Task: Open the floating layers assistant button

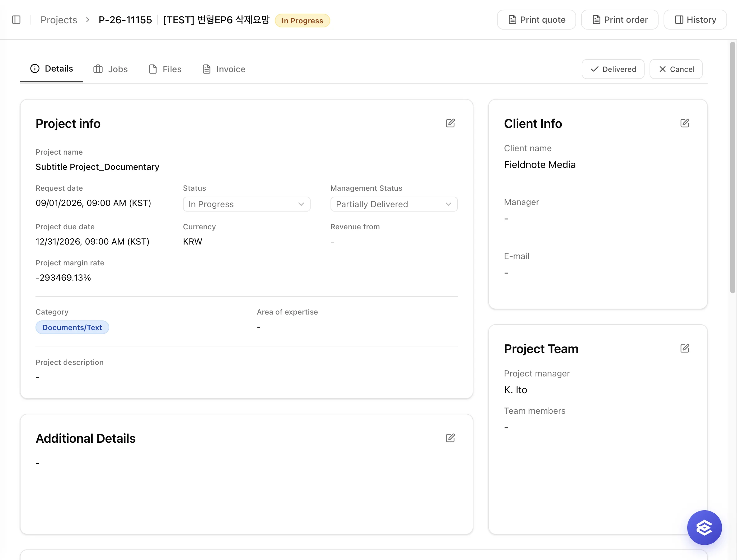Action: pos(704,527)
